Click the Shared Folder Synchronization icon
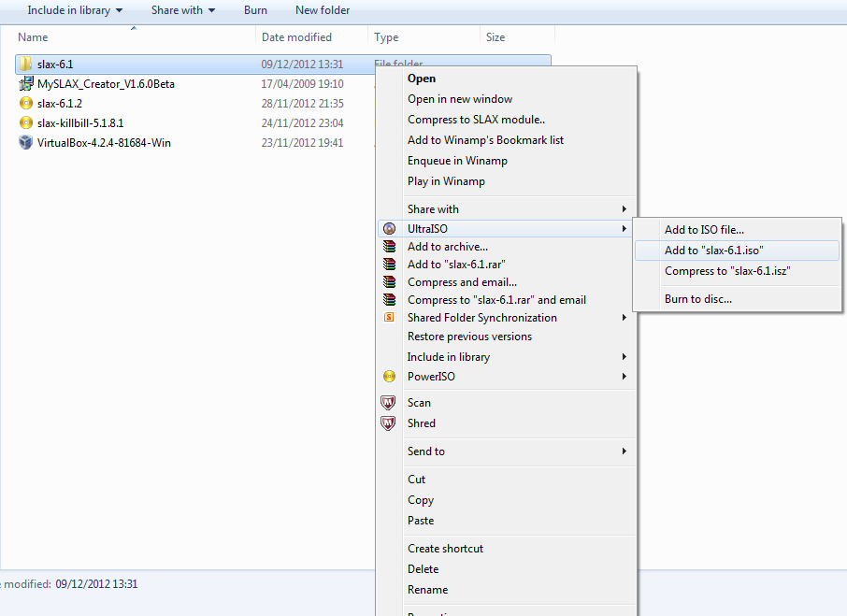This screenshot has height=616, width=847. coord(389,318)
